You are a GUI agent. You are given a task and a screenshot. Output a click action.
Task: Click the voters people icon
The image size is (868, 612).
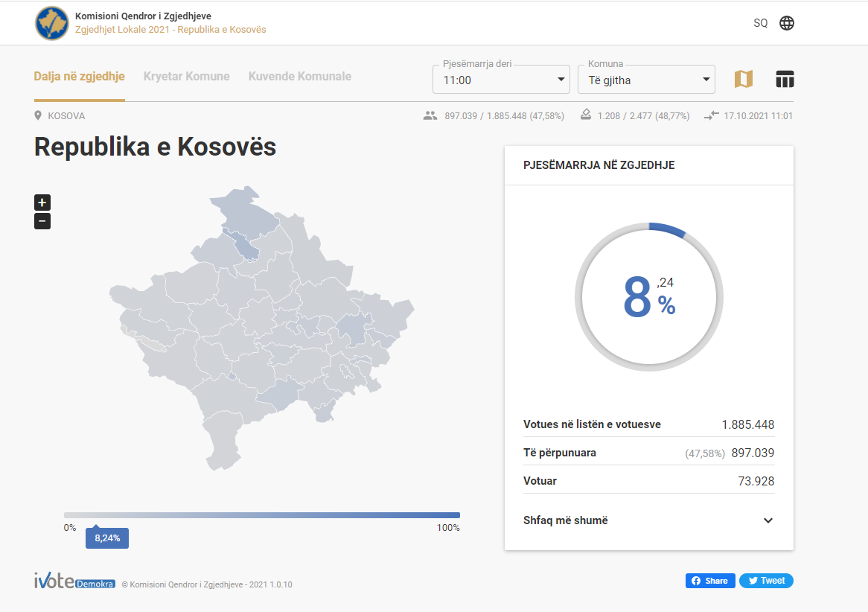(x=430, y=116)
